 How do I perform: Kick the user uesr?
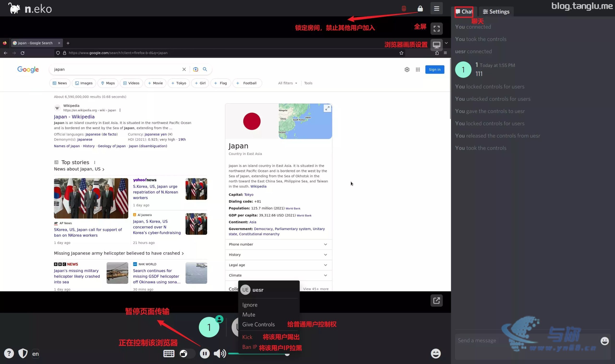point(247,337)
